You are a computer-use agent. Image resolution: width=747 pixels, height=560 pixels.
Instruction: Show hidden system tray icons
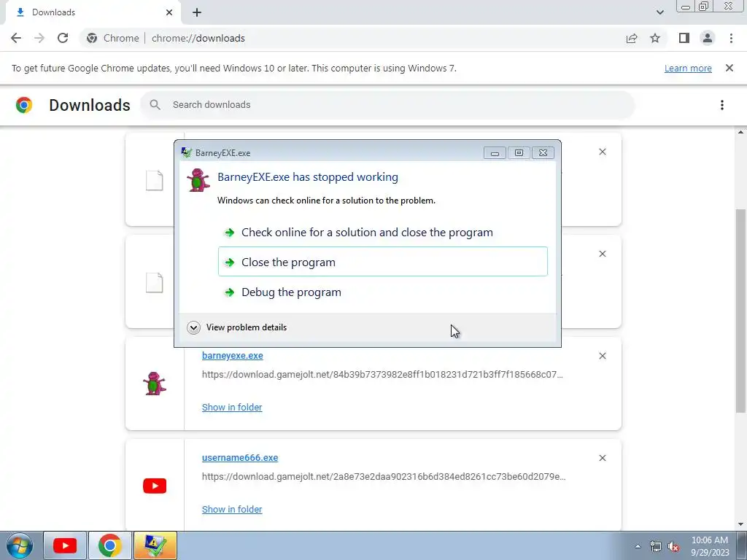pos(638,546)
